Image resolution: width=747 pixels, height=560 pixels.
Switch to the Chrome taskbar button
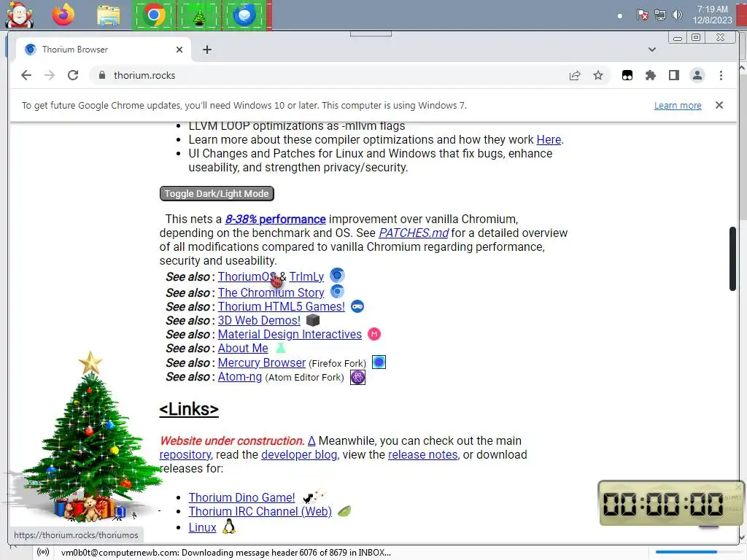154,15
